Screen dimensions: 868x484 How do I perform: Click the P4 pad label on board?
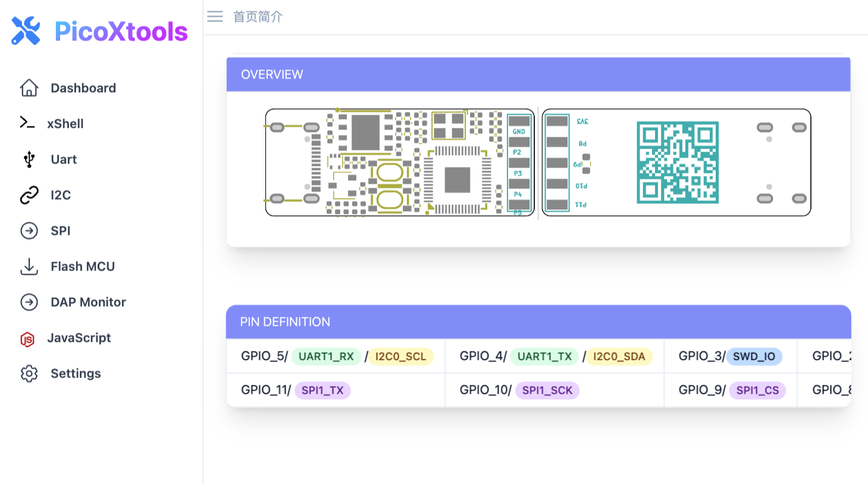[518, 194]
